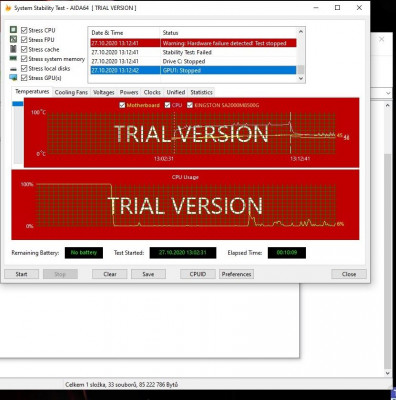Image resolution: width=396 pixels, height=400 pixels.
Task: Click the log list scroll down arrow
Action: (x=301, y=78)
